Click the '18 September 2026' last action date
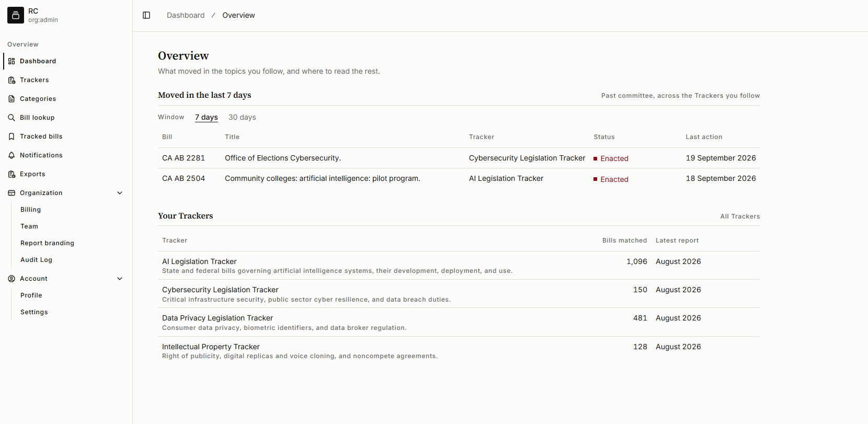This screenshot has width=868, height=424. pos(721,178)
